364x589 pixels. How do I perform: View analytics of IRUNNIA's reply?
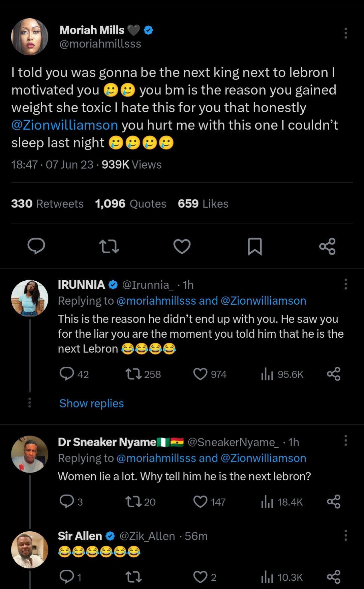267,374
